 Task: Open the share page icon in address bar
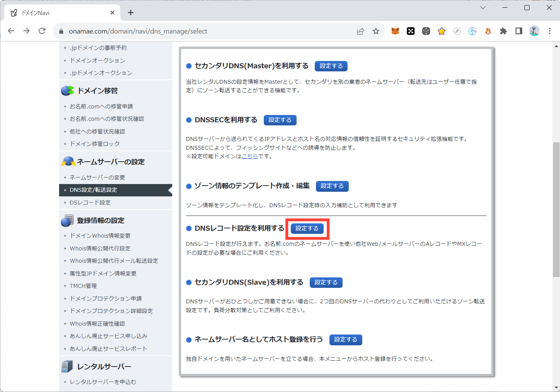pyautogui.click(x=360, y=31)
